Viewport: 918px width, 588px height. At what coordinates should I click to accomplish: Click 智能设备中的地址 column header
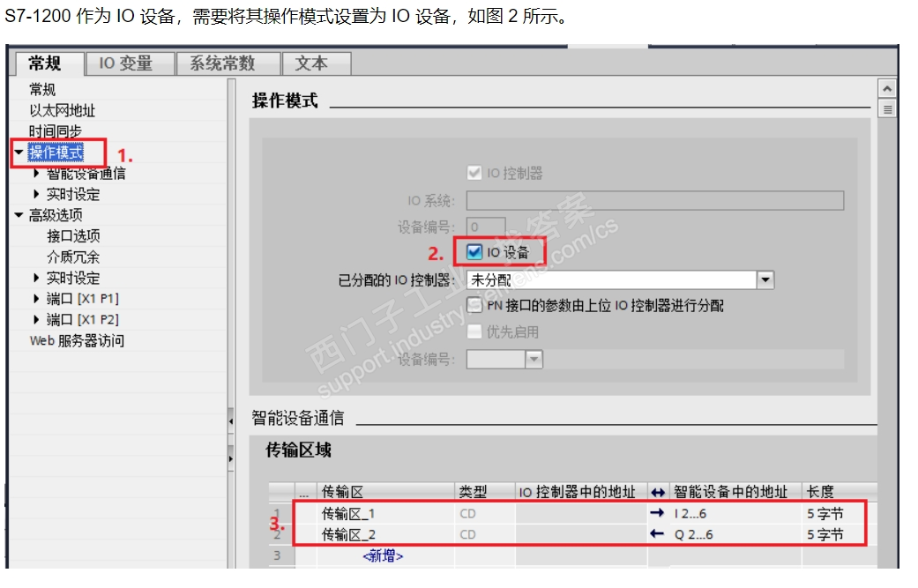click(735, 492)
